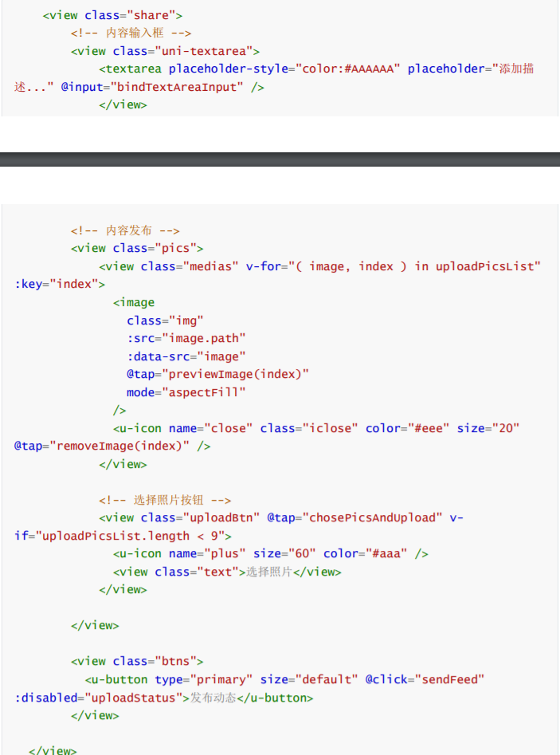Click the '选择照片' text inside view

(269, 572)
